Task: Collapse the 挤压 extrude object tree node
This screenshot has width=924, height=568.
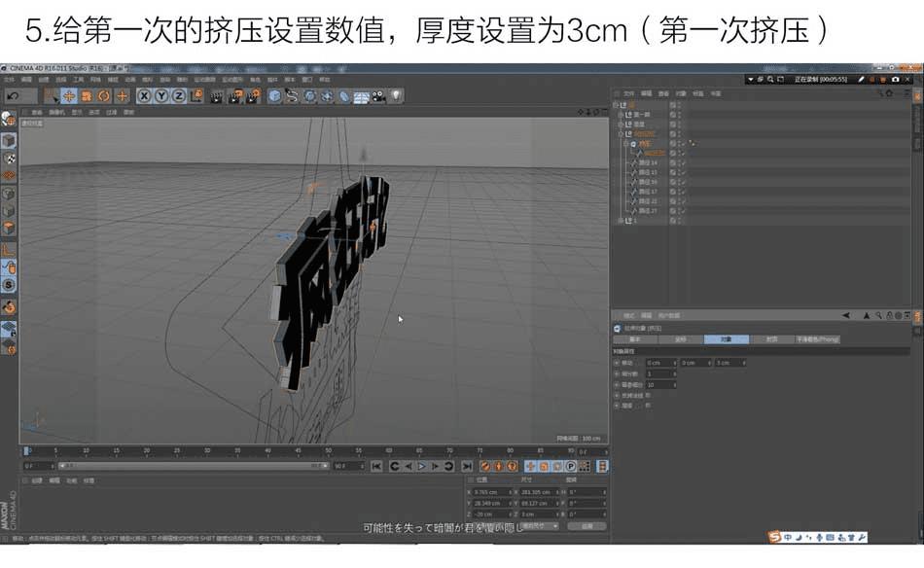Action: tap(624, 144)
